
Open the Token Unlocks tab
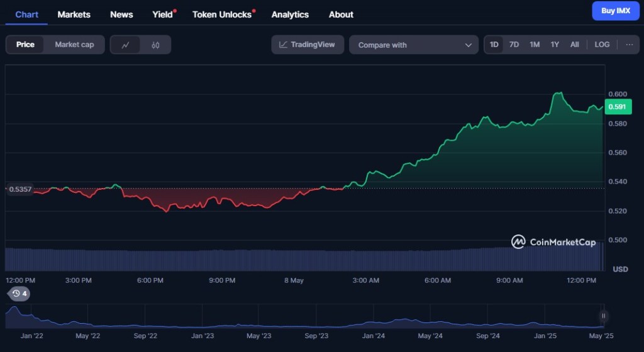point(222,14)
